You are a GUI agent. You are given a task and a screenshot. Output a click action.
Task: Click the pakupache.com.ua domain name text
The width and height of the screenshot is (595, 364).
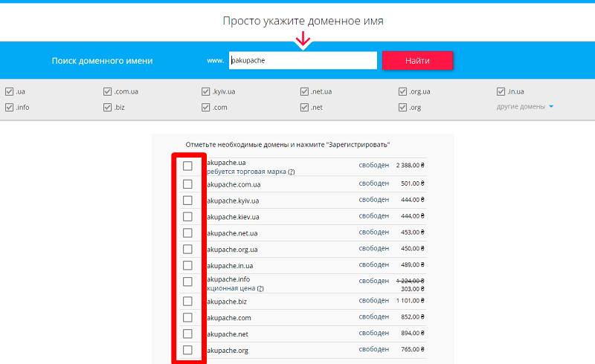pos(234,185)
